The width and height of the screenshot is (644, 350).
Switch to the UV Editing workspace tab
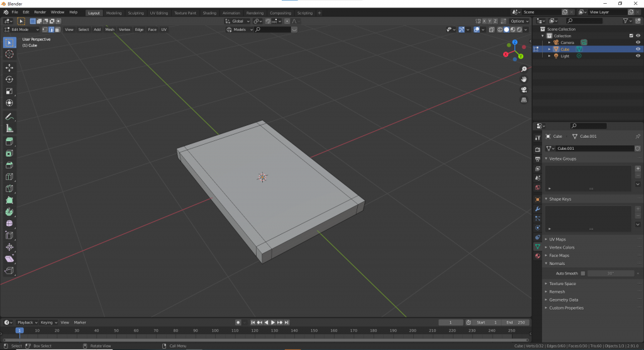[x=159, y=13]
